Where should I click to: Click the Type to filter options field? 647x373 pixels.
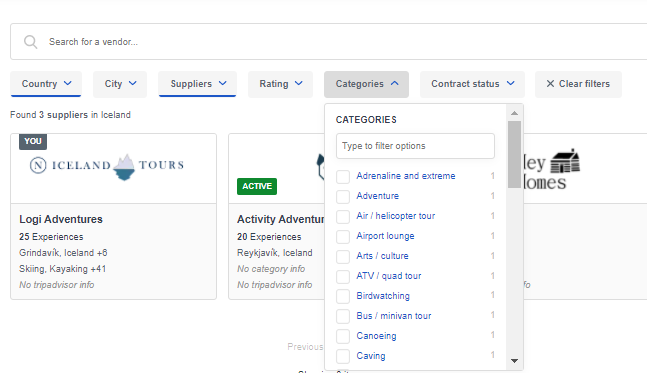[415, 146]
